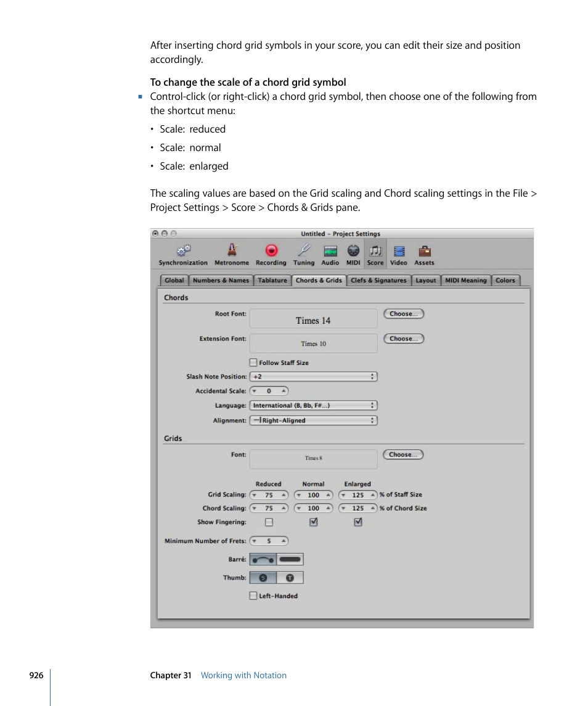The height and width of the screenshot is (706, 588).
Task: Toggle Show Fingering for Enlarged
Action: click(358, 522)
